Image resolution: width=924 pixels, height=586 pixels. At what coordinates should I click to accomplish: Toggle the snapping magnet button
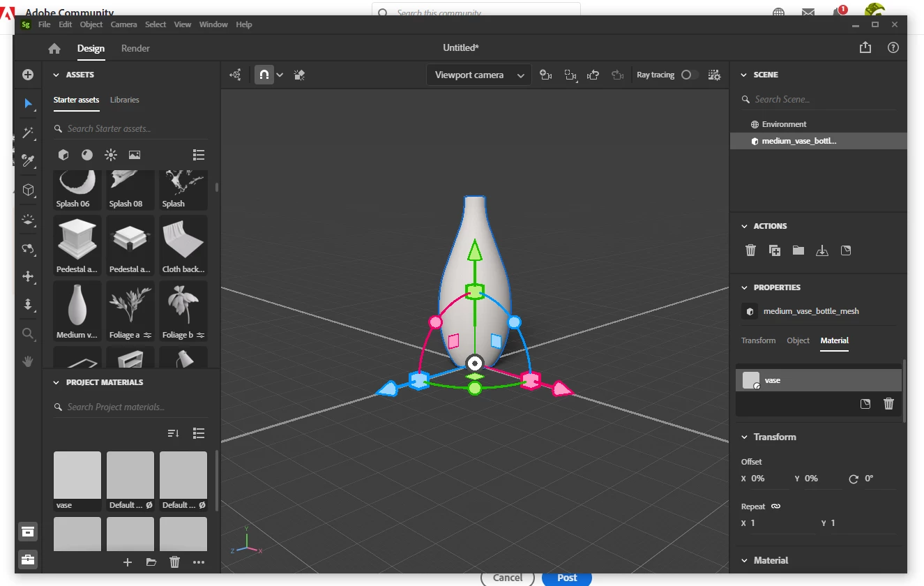264,75
